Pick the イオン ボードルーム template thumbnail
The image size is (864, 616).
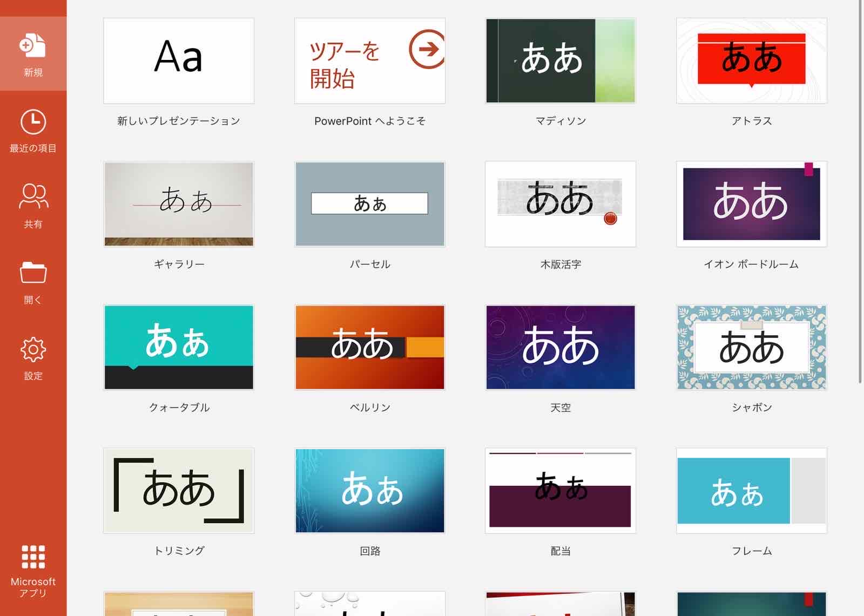(x=752, y=204)
